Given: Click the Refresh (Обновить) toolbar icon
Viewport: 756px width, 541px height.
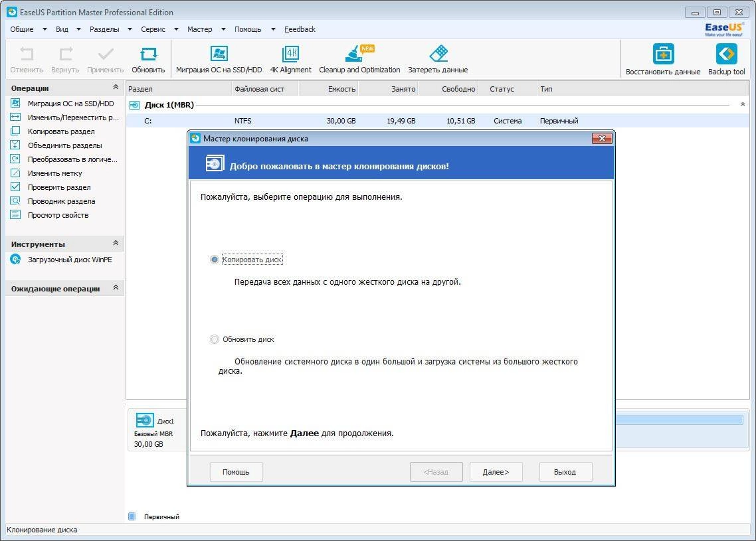Looking at the screenshot, I should pos(149,54).
